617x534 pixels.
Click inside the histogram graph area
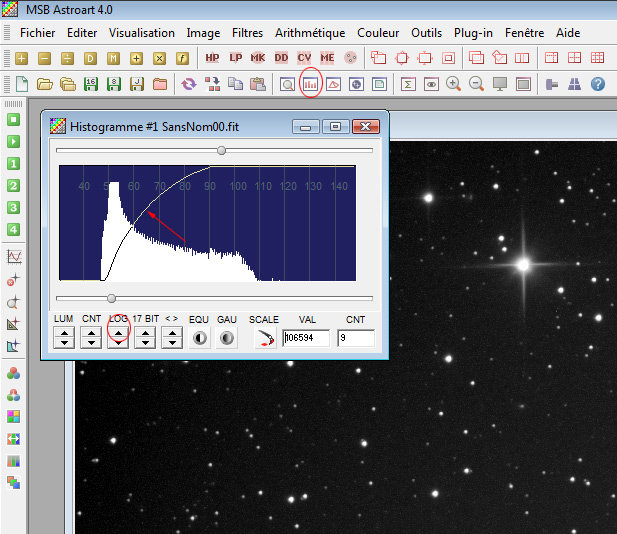(x=207, y=223)
